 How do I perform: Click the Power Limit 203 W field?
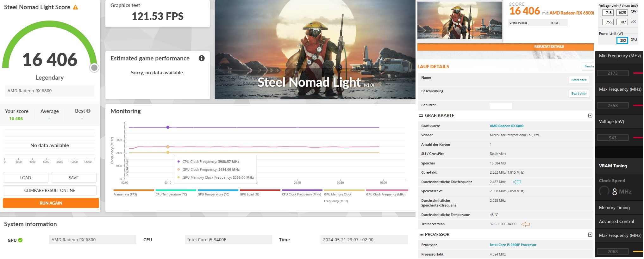click(x=622, y=40)
